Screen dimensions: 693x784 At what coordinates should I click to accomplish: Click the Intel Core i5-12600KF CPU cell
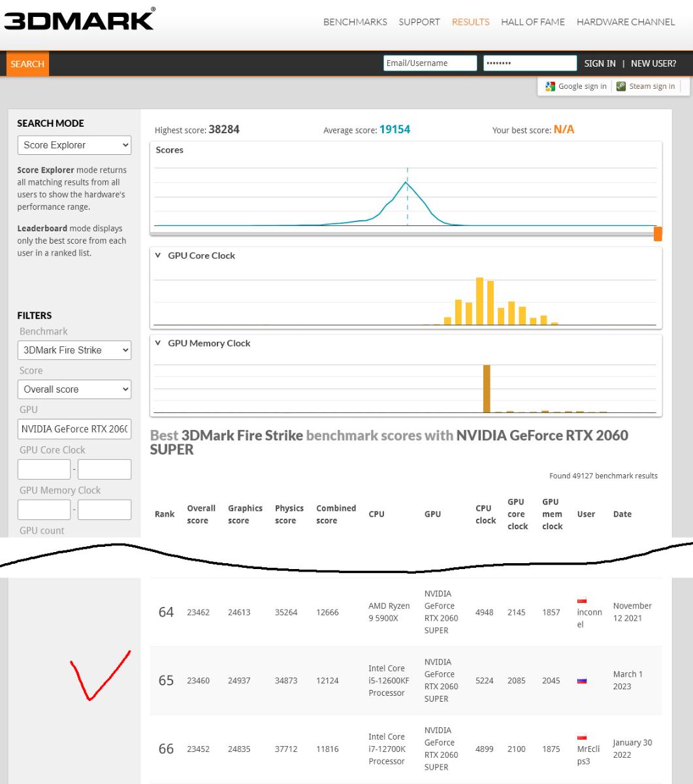point(389,681)
